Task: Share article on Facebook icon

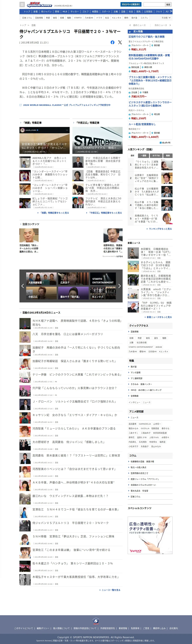Action: pos(112,42)
